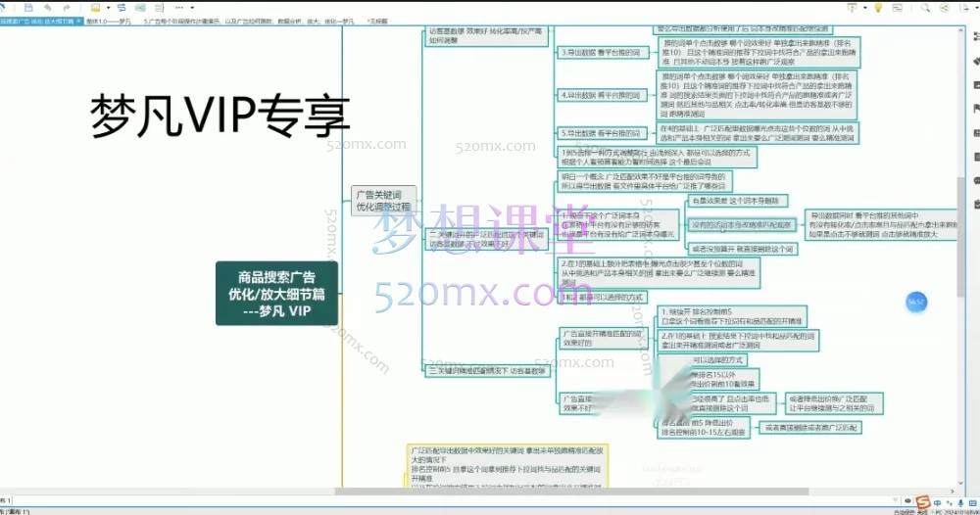Click the Sogou keyboard toolbox icon
The height and width of the screenshot is (515, 980).
[972, 503]
